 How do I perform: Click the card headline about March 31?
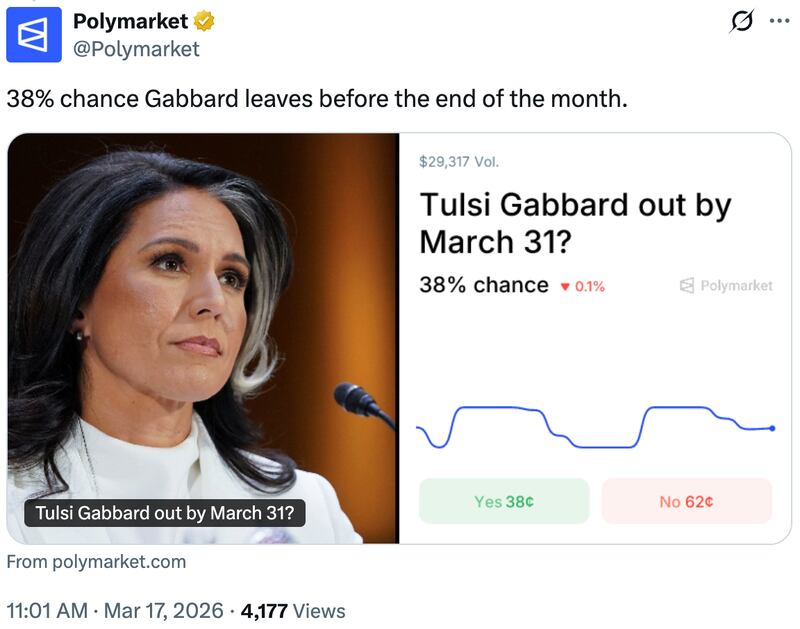coord(575,222)
